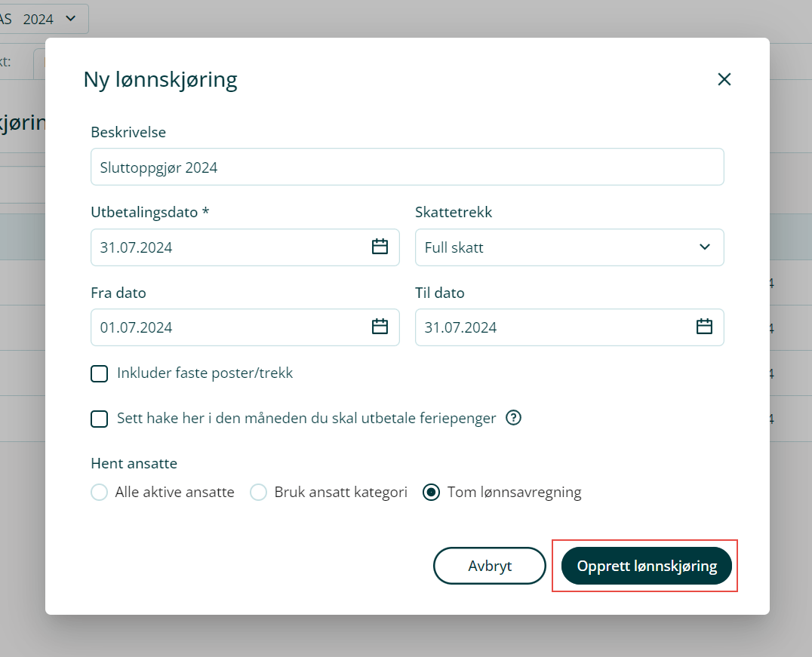Click the feriepenger help question mark icon
This screenshot has height=657, width=812.
point(514,418)
